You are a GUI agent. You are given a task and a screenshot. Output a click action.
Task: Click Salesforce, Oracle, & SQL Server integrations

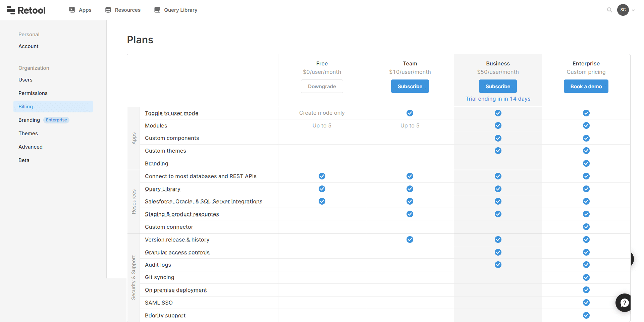(x=204, y=202)
